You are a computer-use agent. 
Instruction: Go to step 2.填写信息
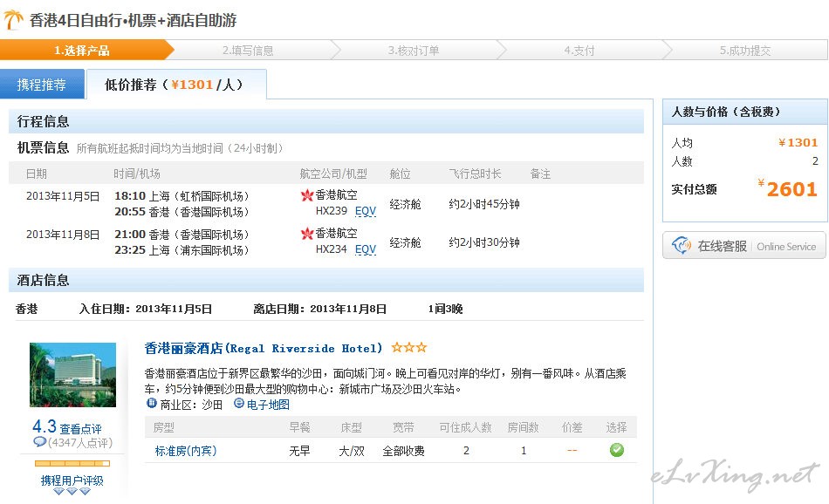coord(248,51)
